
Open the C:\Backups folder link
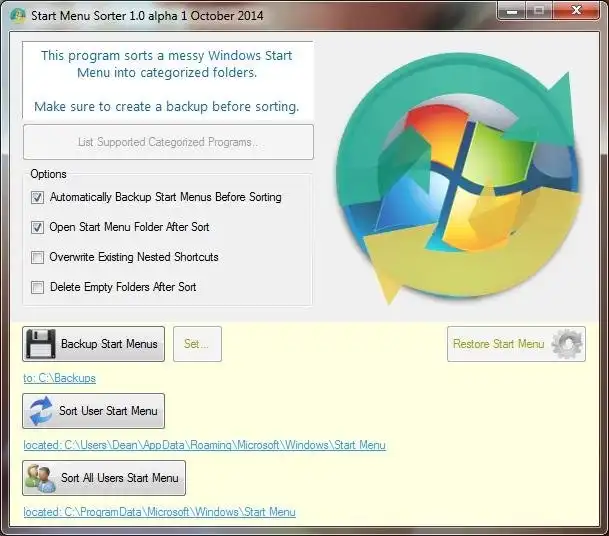(x=59, y=378)
